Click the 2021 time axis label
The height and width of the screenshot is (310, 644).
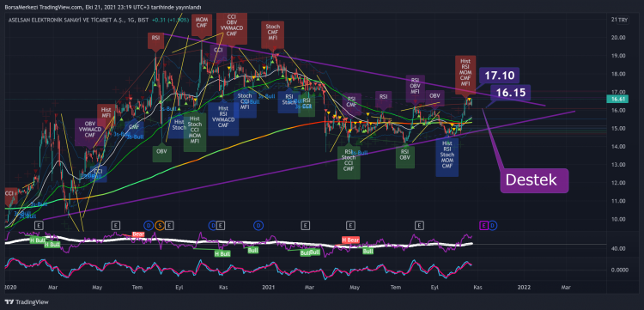click(x=268, y=287)
